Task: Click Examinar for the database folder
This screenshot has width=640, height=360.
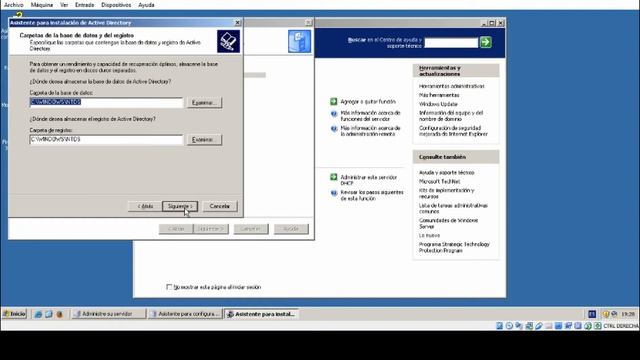Action: tap(204, 102)
